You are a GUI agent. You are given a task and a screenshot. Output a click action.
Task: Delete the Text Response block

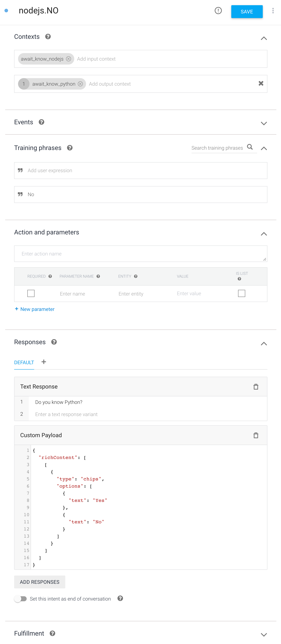point(256,387)
